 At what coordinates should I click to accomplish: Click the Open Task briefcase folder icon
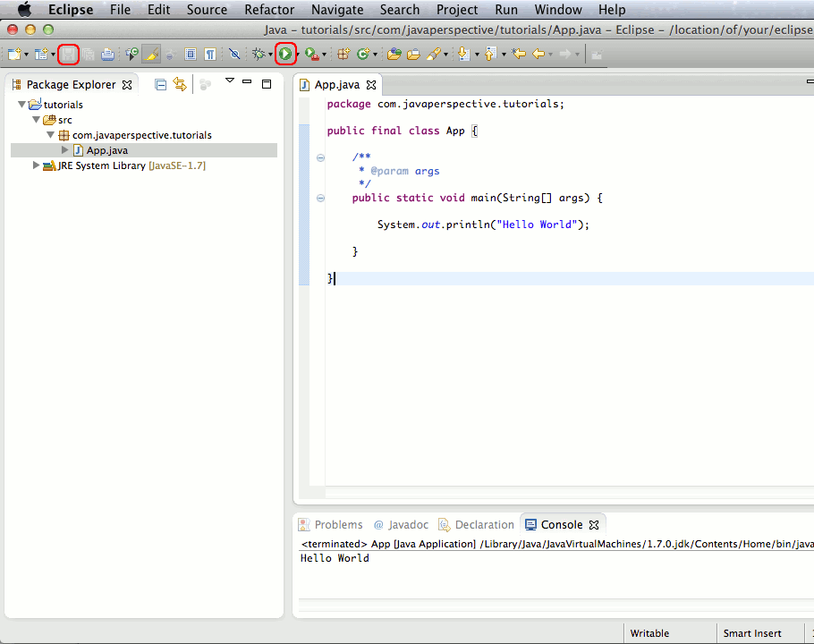[x=414, y=54]
